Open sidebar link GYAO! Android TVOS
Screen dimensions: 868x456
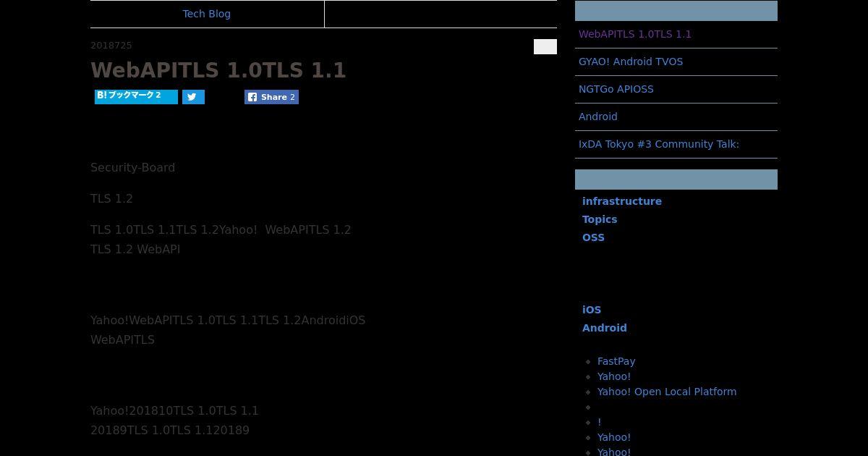click(631, 62)
